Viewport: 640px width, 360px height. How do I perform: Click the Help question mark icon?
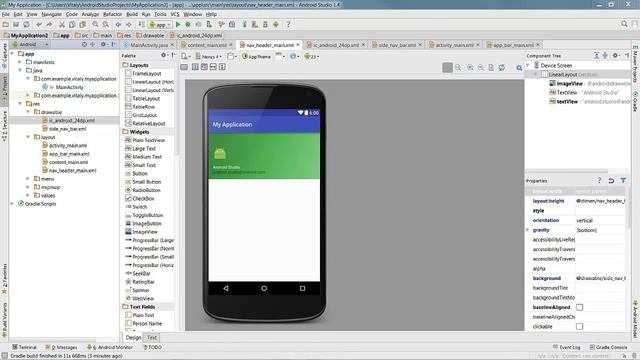(x=288, y=25)
